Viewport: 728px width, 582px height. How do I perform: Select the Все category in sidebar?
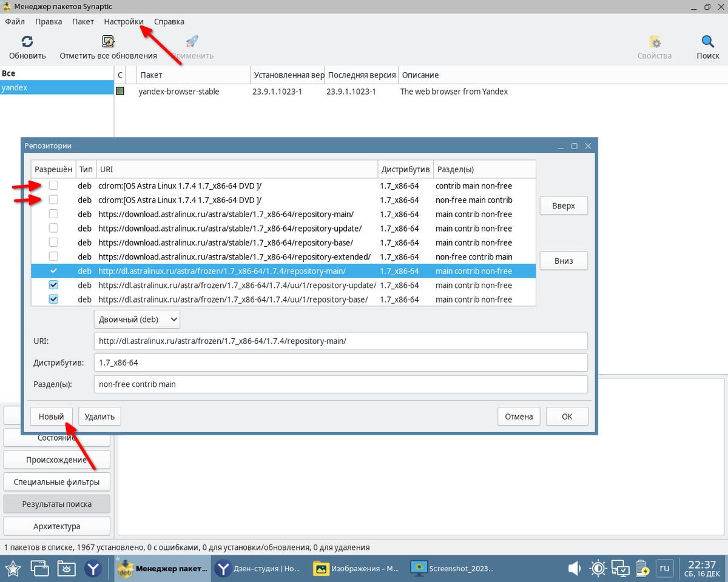57,73
